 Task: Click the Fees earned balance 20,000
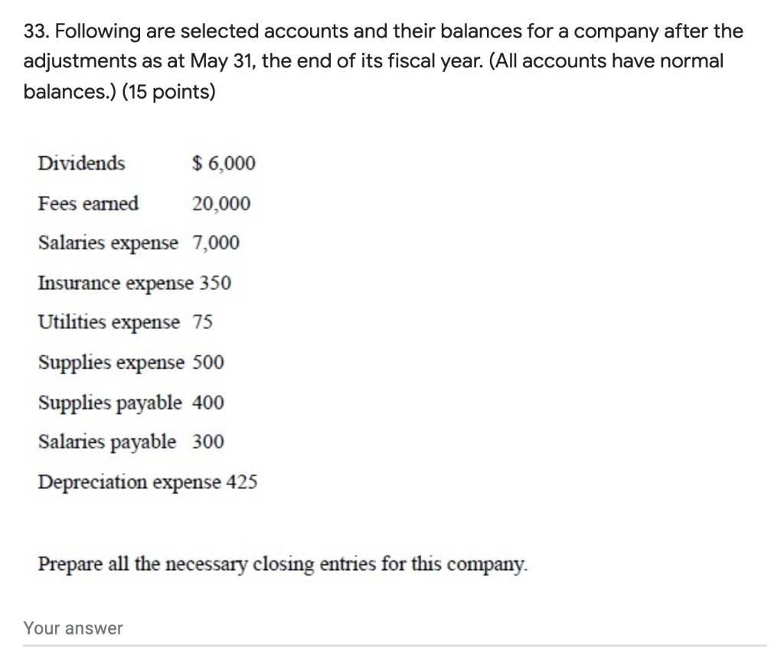(x=220, y=204)
